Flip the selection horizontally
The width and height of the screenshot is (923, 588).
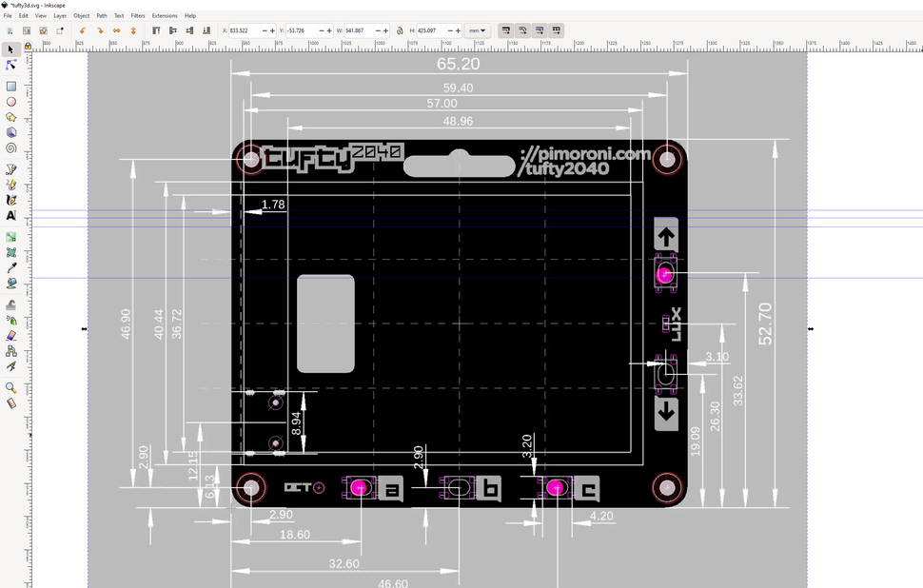[x=117, y=29]
